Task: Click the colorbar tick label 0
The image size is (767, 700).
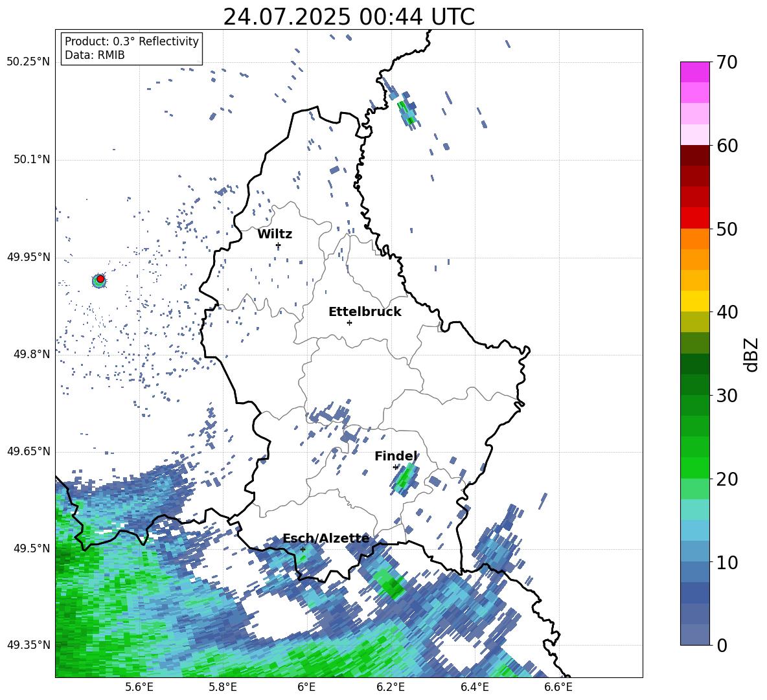Action: [722, 645]
